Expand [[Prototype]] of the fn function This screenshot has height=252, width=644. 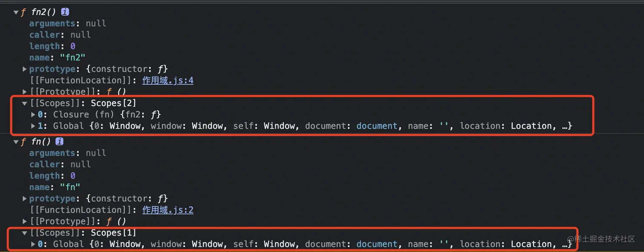point(25,221)
